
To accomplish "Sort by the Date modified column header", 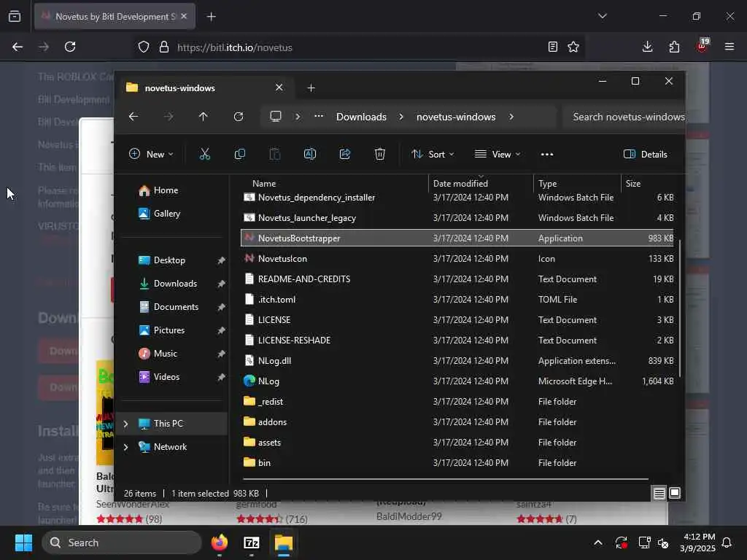I will point(481,183).
